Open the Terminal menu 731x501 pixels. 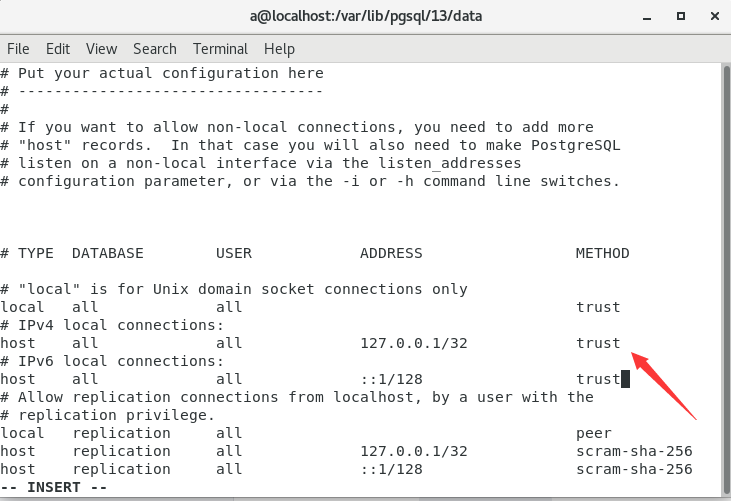[x=220, y=48]
